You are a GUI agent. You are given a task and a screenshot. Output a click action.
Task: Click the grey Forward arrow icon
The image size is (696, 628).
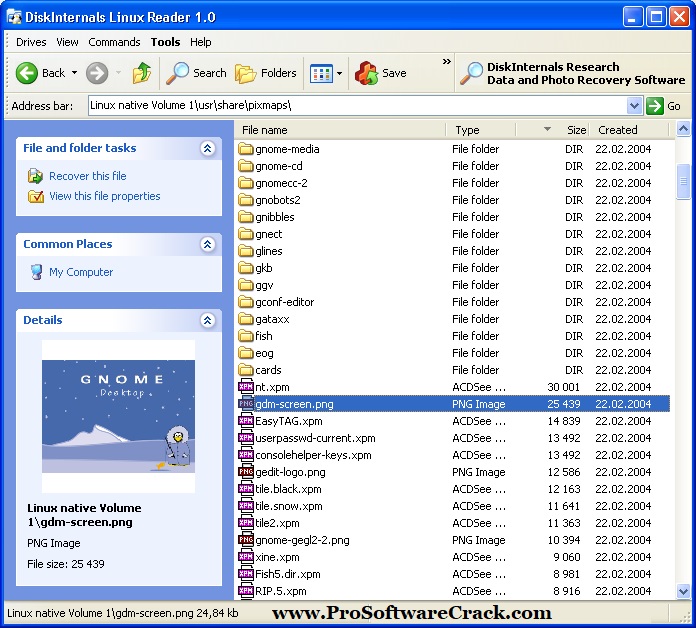point(97,73)
